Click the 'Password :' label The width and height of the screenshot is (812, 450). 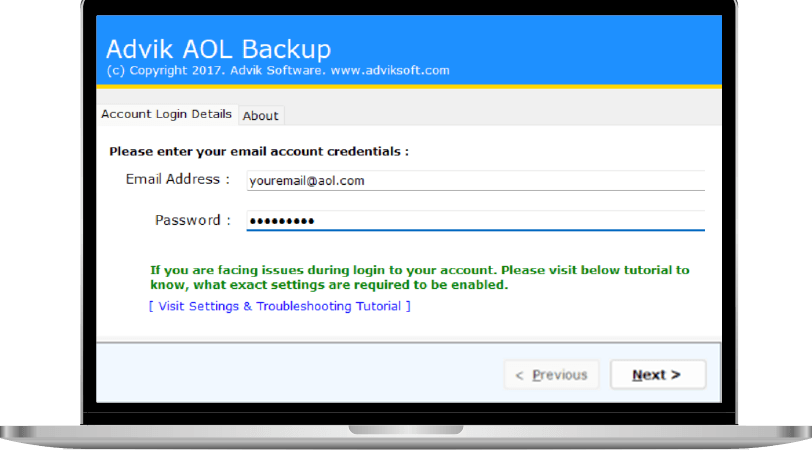tap(193, 221)
